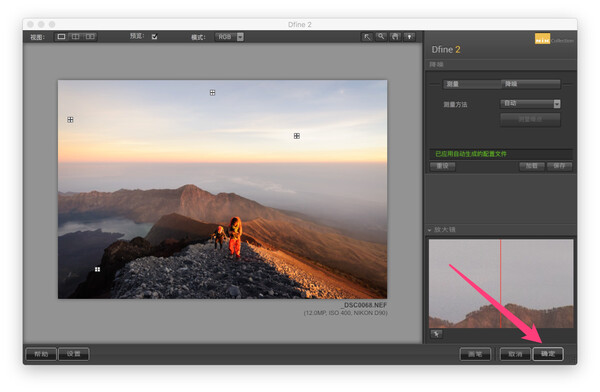The image size is (600, 392).
Task: Click the loupe preview red split line
Action: click(501, 283)
